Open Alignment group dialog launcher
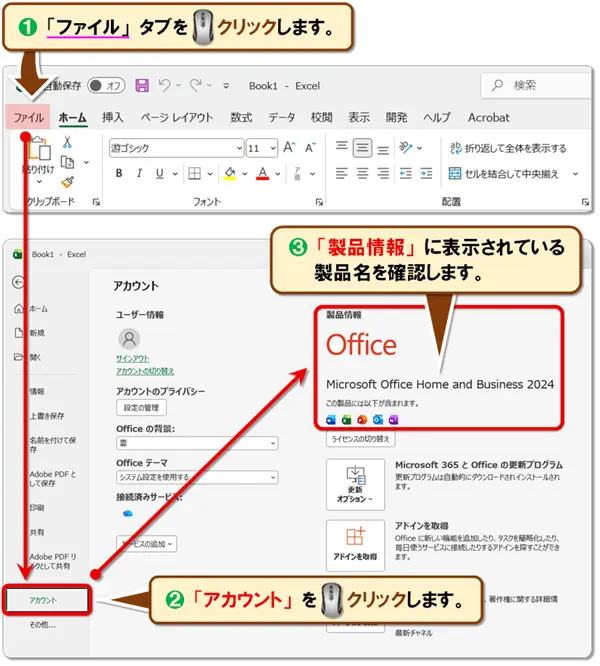 pos(585,202)
